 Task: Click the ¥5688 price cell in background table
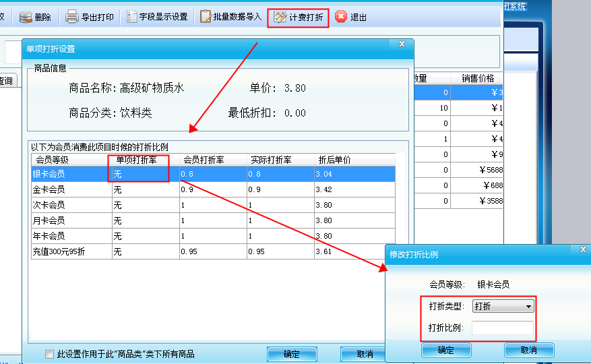coord(477,170)
